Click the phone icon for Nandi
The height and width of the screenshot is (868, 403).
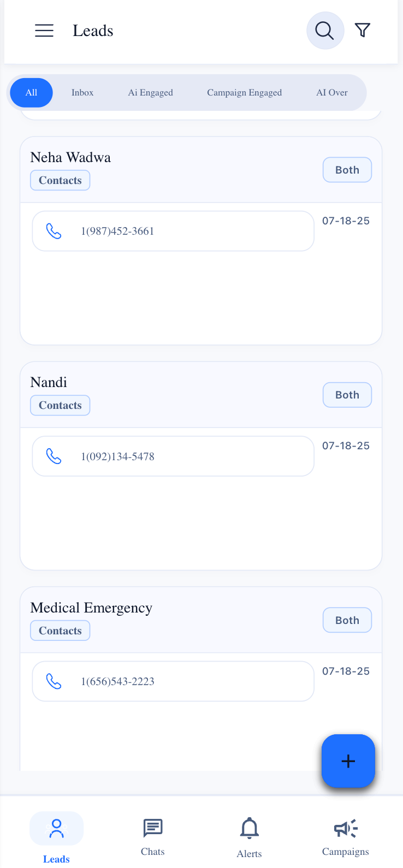coord(54,456)
